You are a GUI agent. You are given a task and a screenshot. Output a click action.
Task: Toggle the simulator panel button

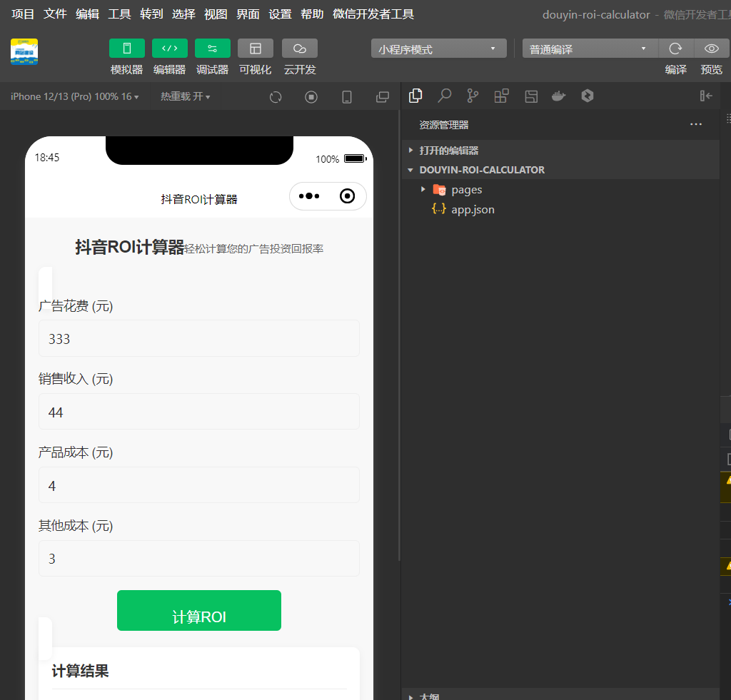point(127,49)
